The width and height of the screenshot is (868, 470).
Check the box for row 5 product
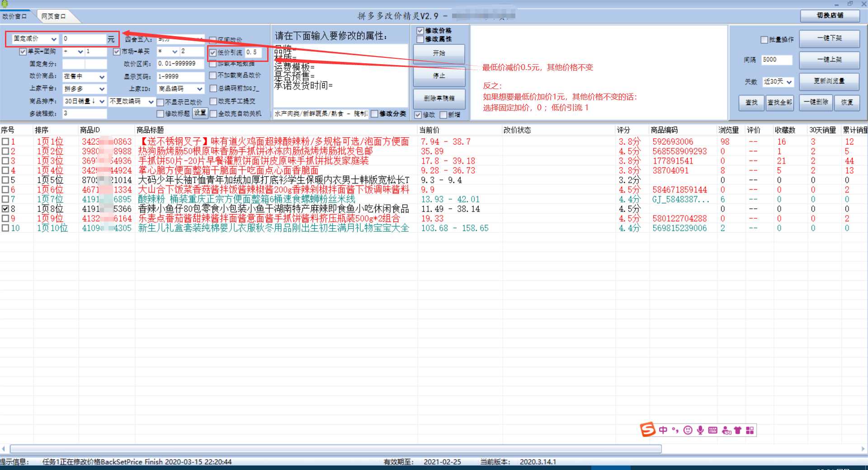pyautogui.click(x=5, y=180)
